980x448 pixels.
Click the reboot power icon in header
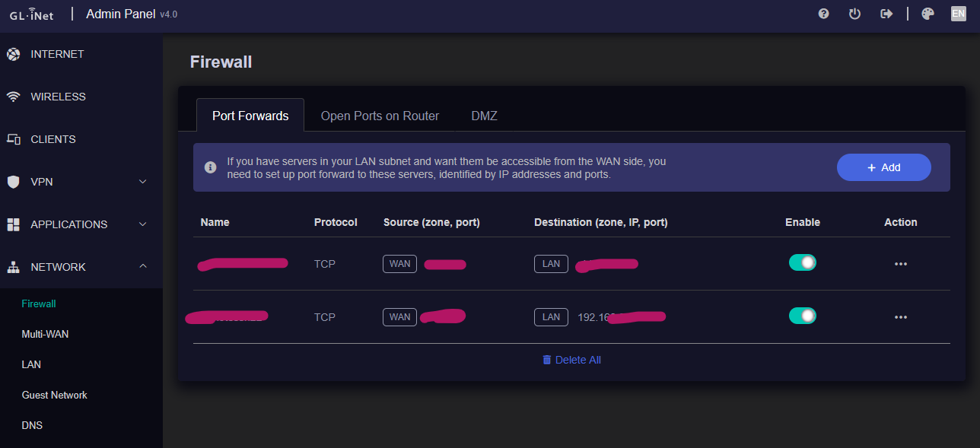pyautogui.click(x=854, y=14)
